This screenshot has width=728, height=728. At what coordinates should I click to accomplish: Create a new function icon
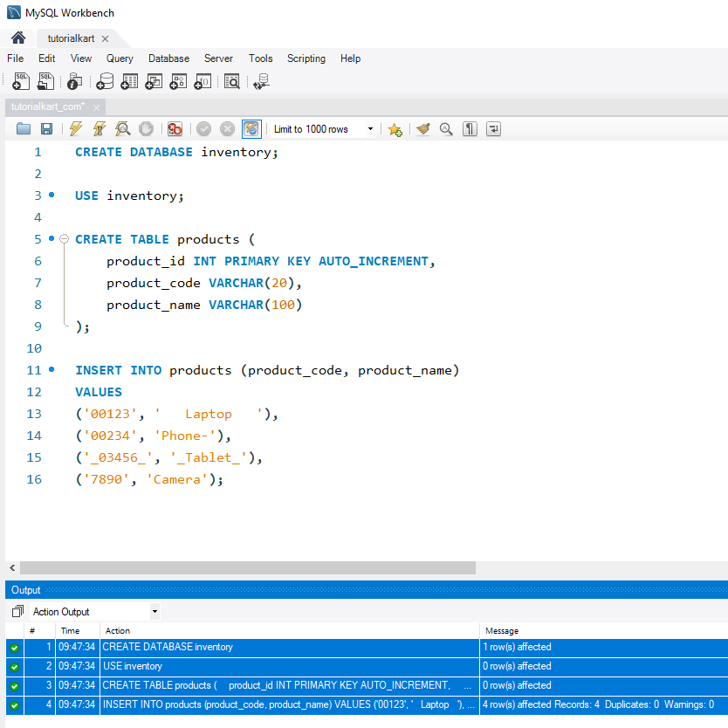tap(203, 81)
